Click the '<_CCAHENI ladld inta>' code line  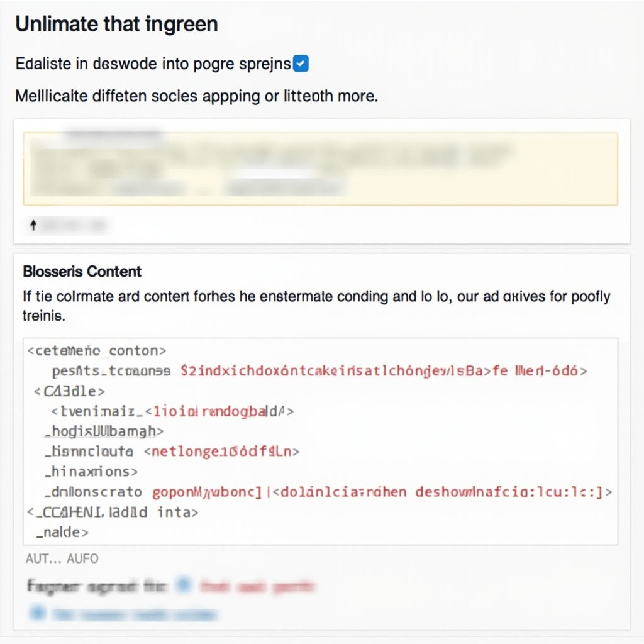tap(113, 512)
